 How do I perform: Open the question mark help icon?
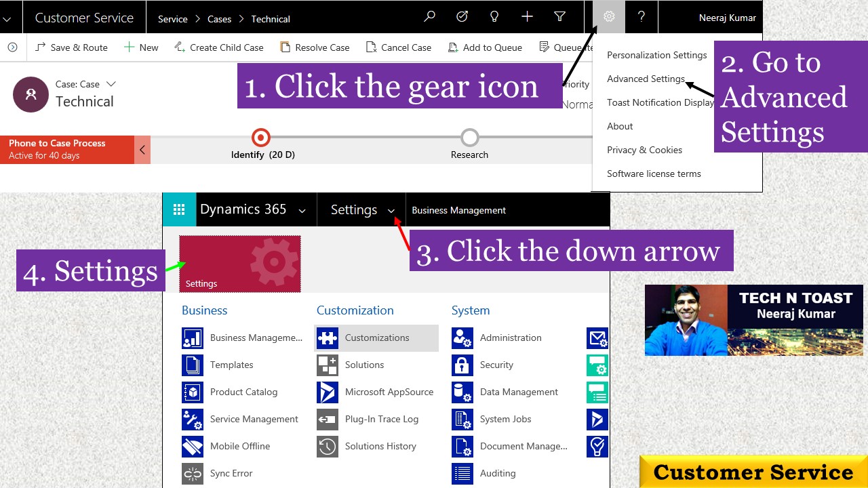tap(641, 17)
